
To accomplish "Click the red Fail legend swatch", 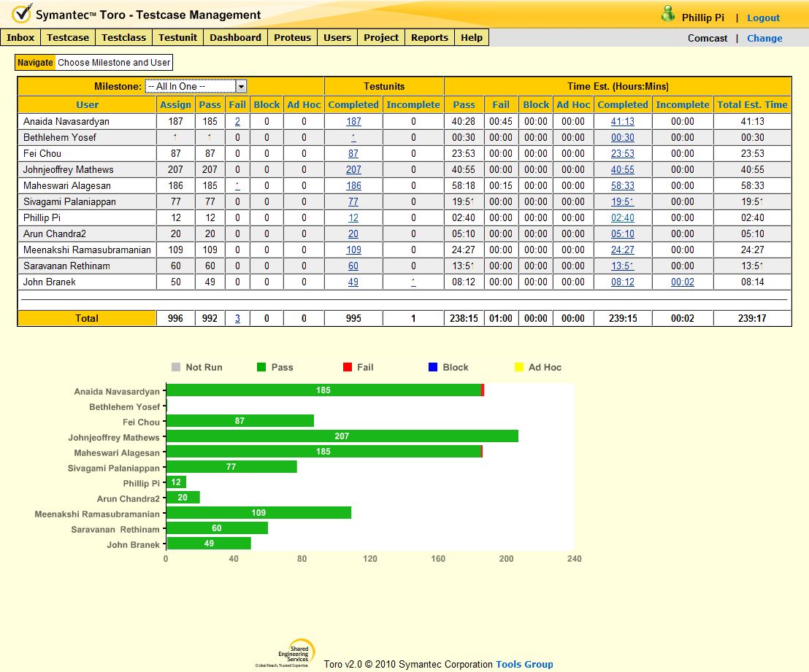I will point(348,367).
